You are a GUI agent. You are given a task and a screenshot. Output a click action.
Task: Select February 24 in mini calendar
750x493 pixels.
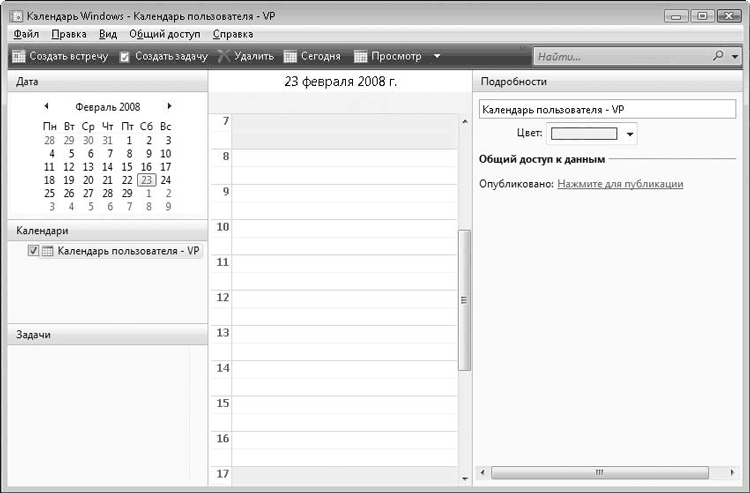pos(165,180)
